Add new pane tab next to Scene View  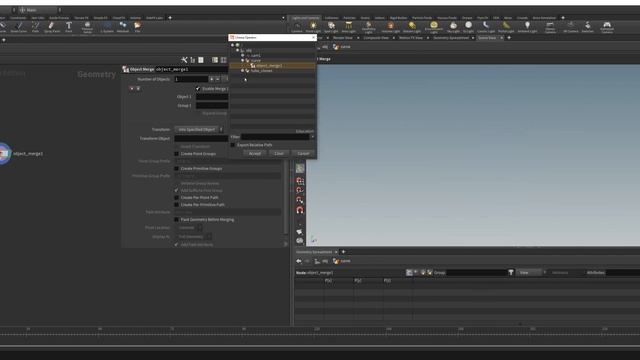point(509,38)
